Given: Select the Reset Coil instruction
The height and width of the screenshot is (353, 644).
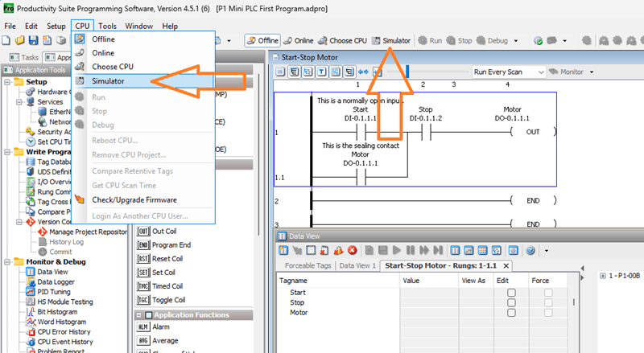Looking at the screenshot, I should coord(160,259).
